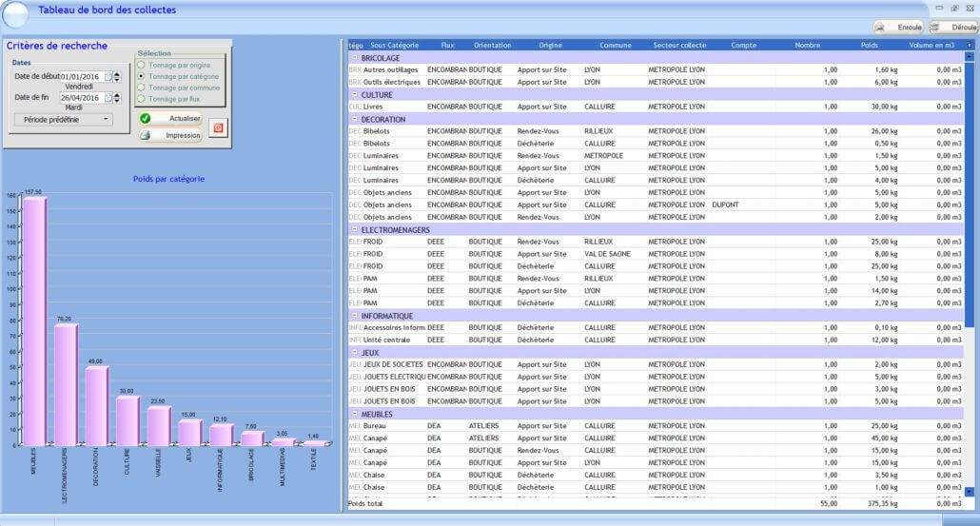Refresh data with the Actualiser button

point(170,118)
